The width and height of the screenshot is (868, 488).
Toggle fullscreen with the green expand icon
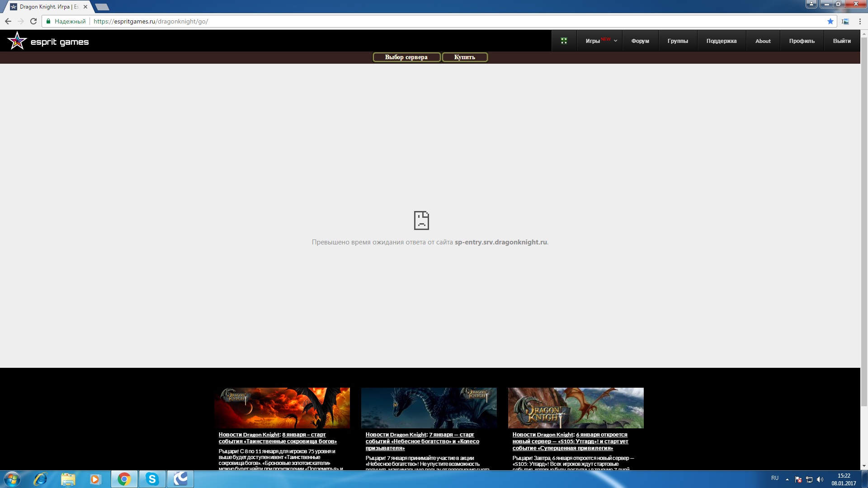pyautogui.click(x=564, y=41)
